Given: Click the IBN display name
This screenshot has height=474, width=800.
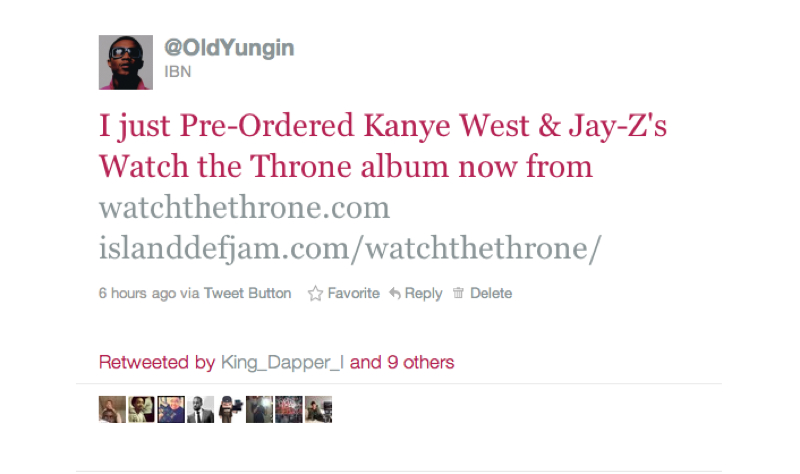Looking at the screenshot, I should click(178, 72).
